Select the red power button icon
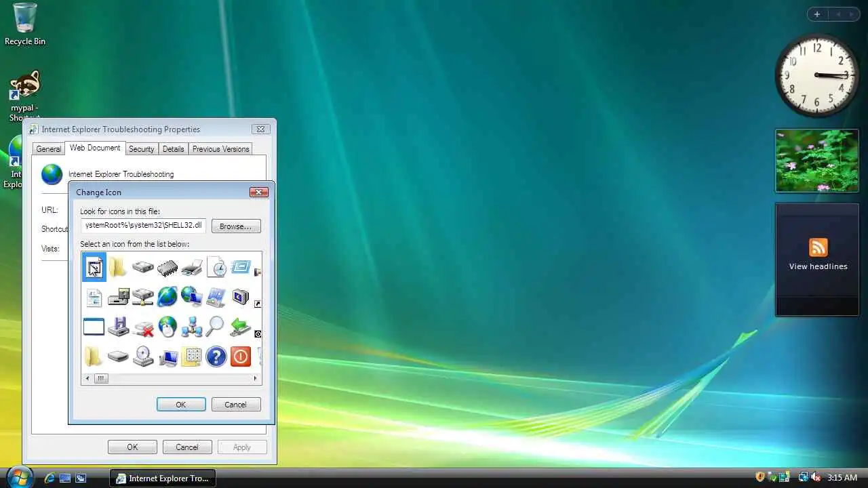The width and height of the screenshot is (868, 488). pyautogui.click(x=241, y=357)
